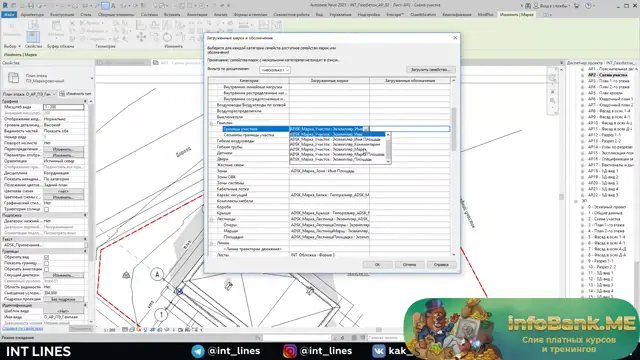This screenshot has width=640, height=360.
Task: Click the Telegram icon in bottom banner
Action: point(198,351)
